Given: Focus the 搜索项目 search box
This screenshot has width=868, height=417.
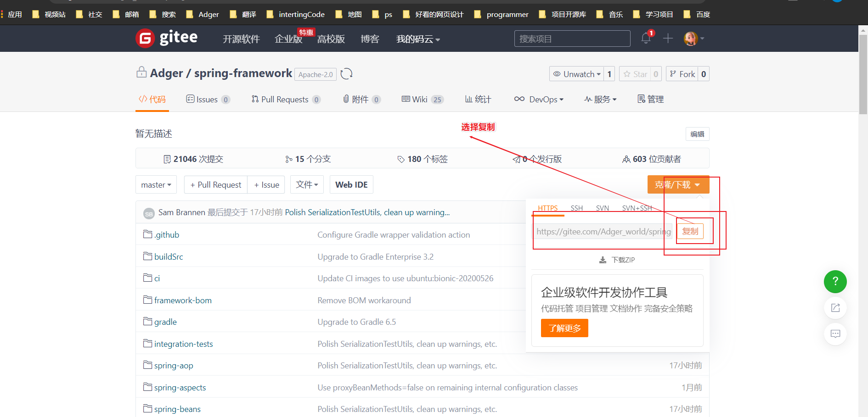Looking at the screenshot, I should (x=572, y=39).
